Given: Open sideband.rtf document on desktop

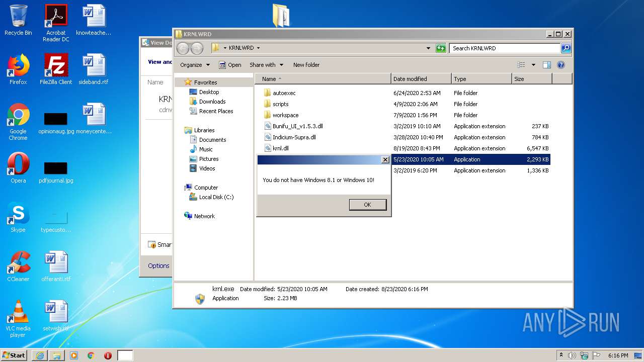Looking at the screenshot, I should pos(94,69).
